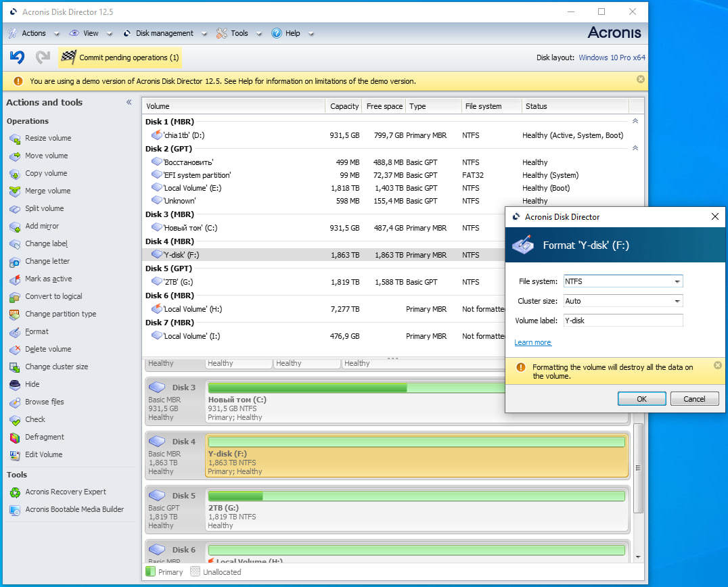
Task: Choose the Copy volume icon
Action: point(15,174)
